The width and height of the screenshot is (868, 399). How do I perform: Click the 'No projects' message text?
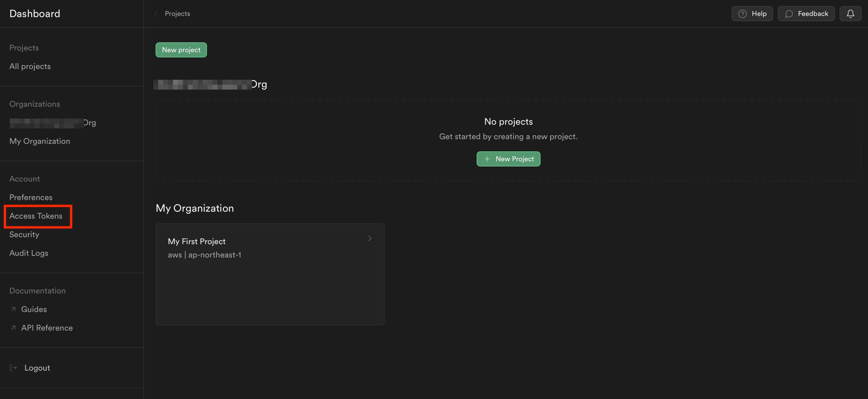point(508,121)
